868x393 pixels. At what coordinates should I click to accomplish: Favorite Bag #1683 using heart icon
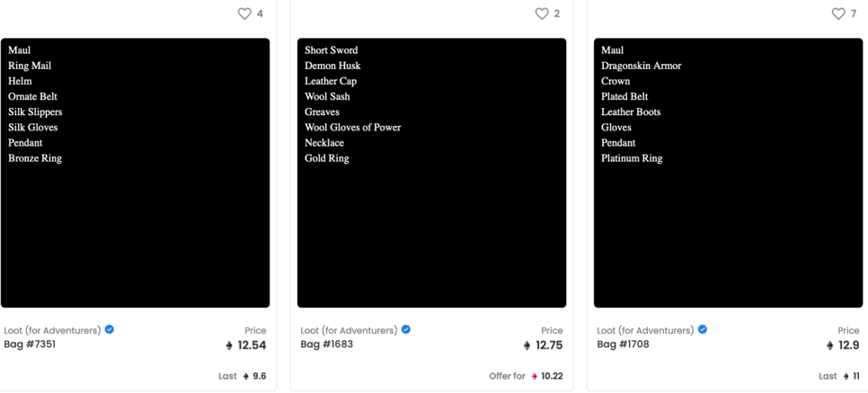click(x=542, y=13)
